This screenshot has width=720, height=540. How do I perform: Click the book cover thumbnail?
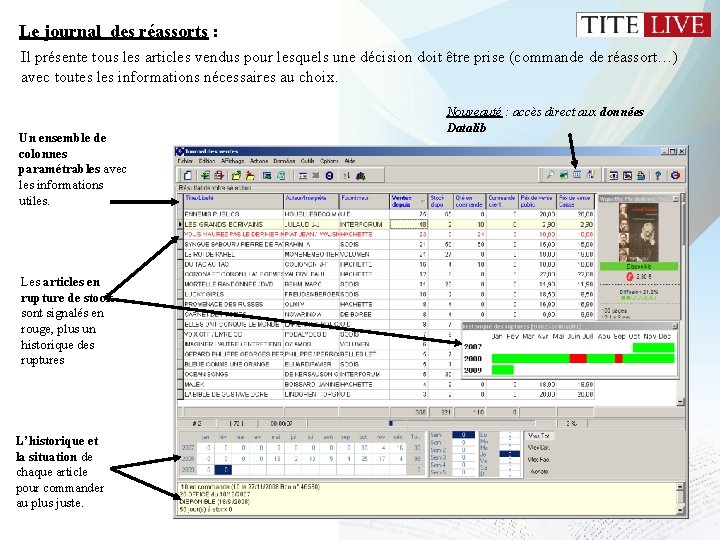tap(639, 232)
